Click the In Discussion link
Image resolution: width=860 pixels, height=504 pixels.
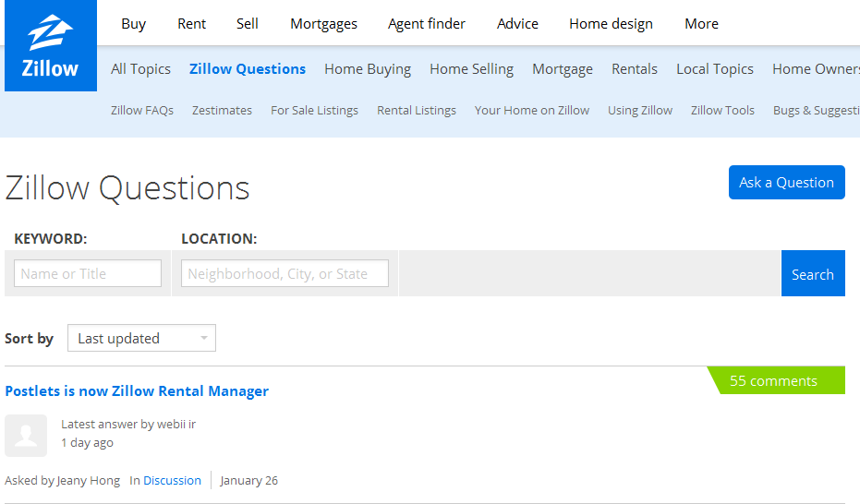coord(165,481)
